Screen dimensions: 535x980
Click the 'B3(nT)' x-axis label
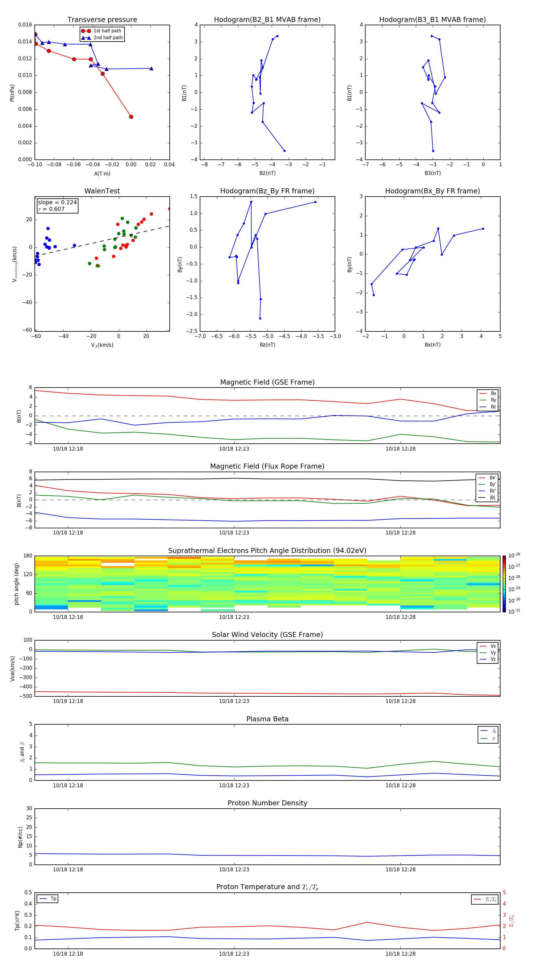point(432,173)
